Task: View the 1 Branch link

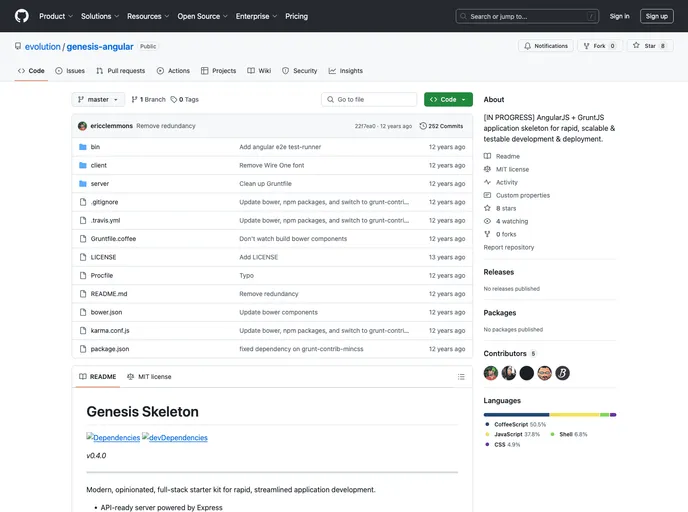Action: (x=148, y=100)
